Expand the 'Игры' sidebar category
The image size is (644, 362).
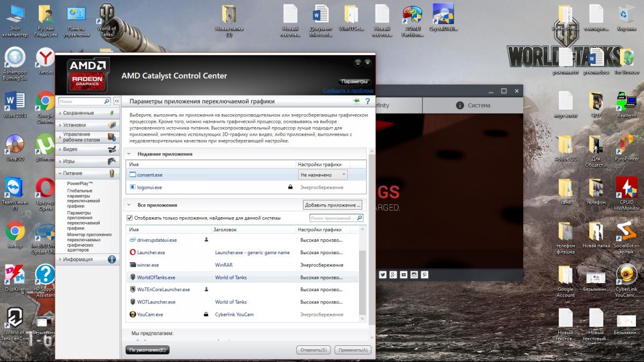[x=69, y=161]
